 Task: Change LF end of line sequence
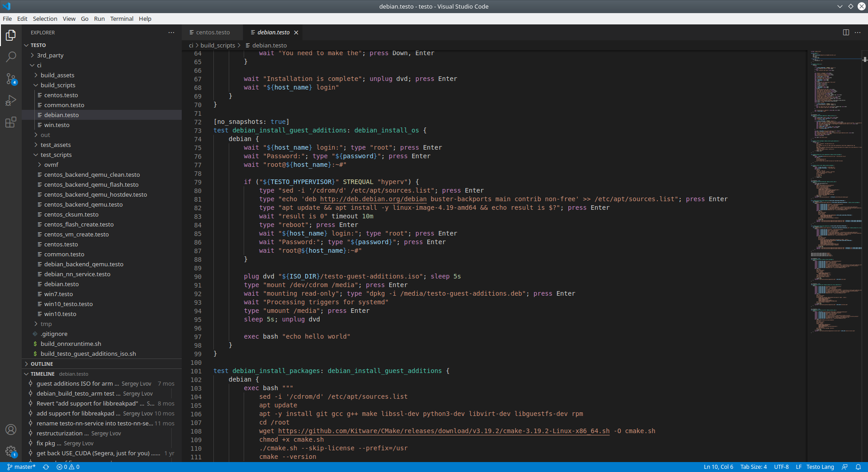point(799,467)
